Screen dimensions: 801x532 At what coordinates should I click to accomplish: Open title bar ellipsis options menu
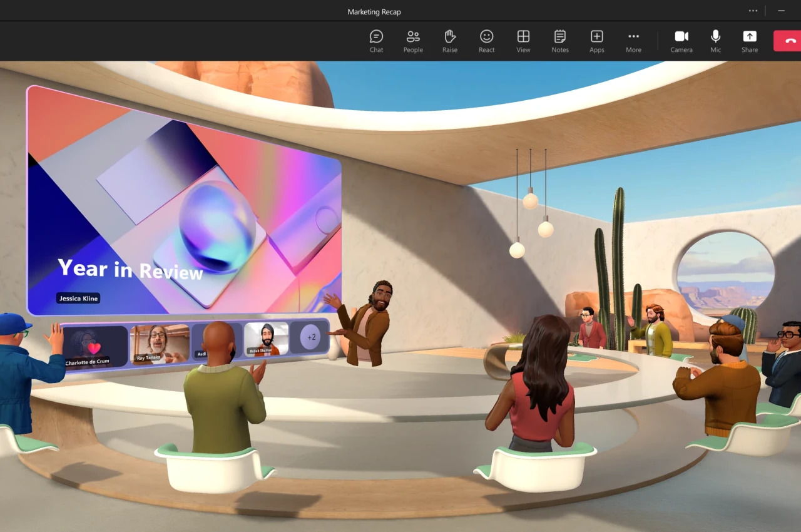point(753,11)
